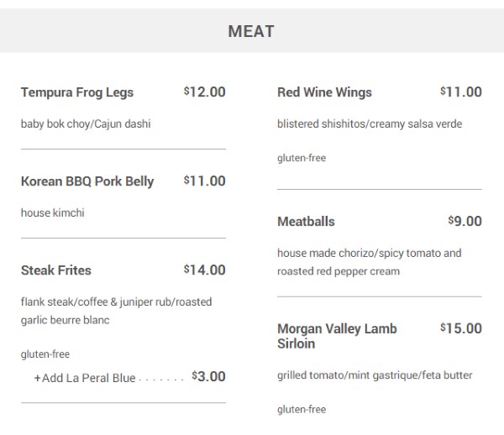Click the MEAT section header
The image size is (504, 435).
(x=251, y=31)
